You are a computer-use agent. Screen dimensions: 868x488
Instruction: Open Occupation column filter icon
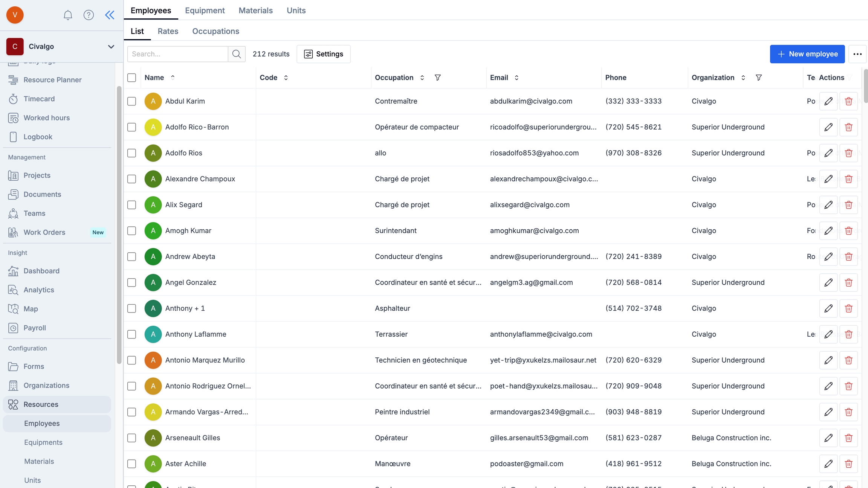[437, 78]
